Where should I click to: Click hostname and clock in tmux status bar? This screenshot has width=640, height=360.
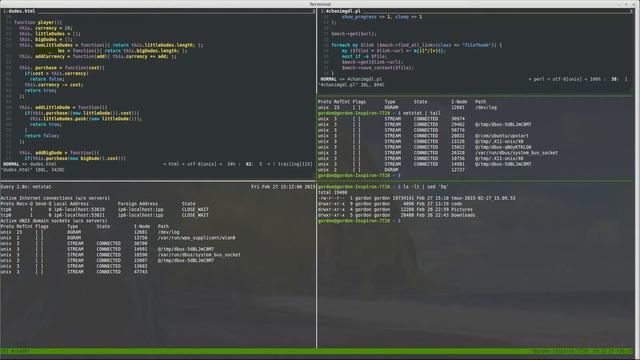583,351
